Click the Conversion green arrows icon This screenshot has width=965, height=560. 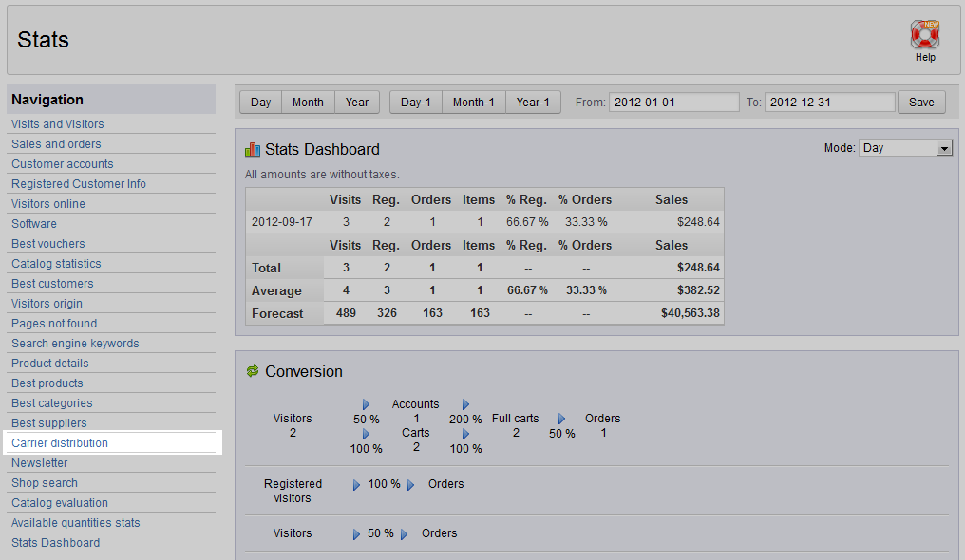(253, 371)
